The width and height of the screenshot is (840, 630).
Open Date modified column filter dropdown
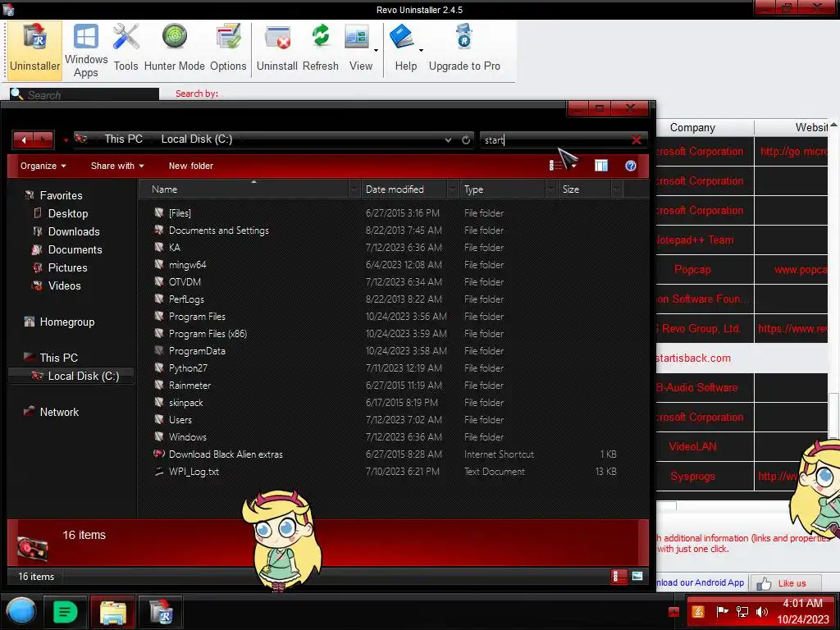(x=453, y=189)
